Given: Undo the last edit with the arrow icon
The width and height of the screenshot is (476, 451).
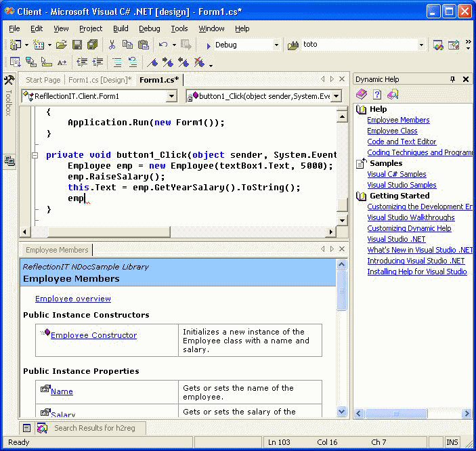Looking at the screenshot, I should click(163, 45).
